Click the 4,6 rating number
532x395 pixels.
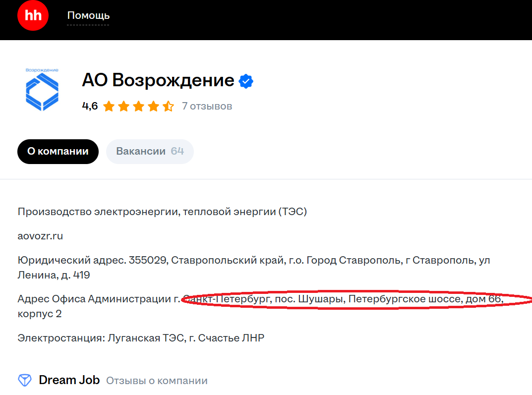(89, 106)
